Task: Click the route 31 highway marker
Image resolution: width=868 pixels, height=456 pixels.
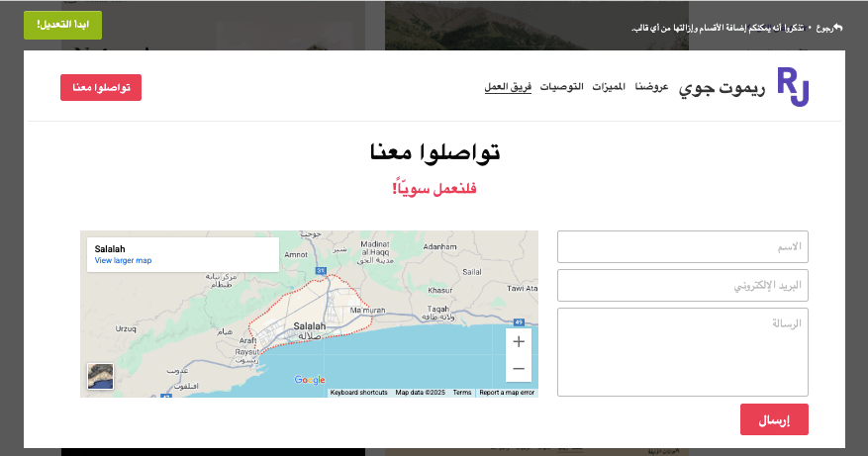Action: click(321, 271)
